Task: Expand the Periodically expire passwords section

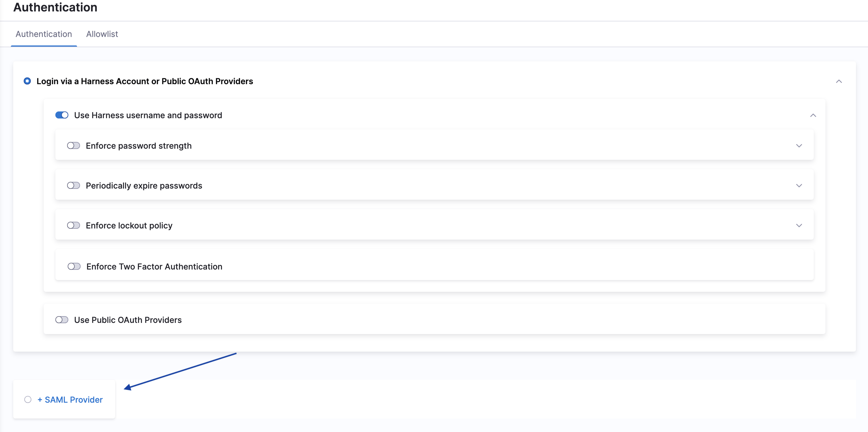Action: click(x=799, y=185)
